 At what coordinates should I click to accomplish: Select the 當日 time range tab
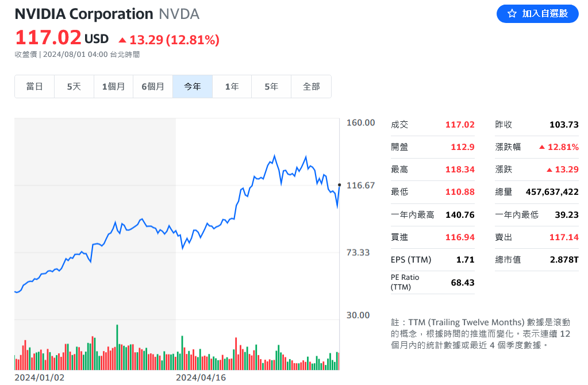pos(34,87)
